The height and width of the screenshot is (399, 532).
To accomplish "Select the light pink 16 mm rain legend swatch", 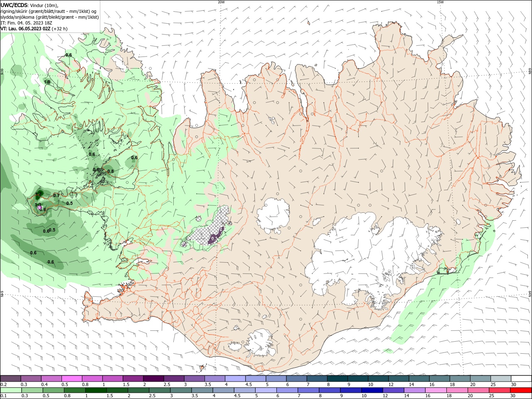I will (436, 390).
